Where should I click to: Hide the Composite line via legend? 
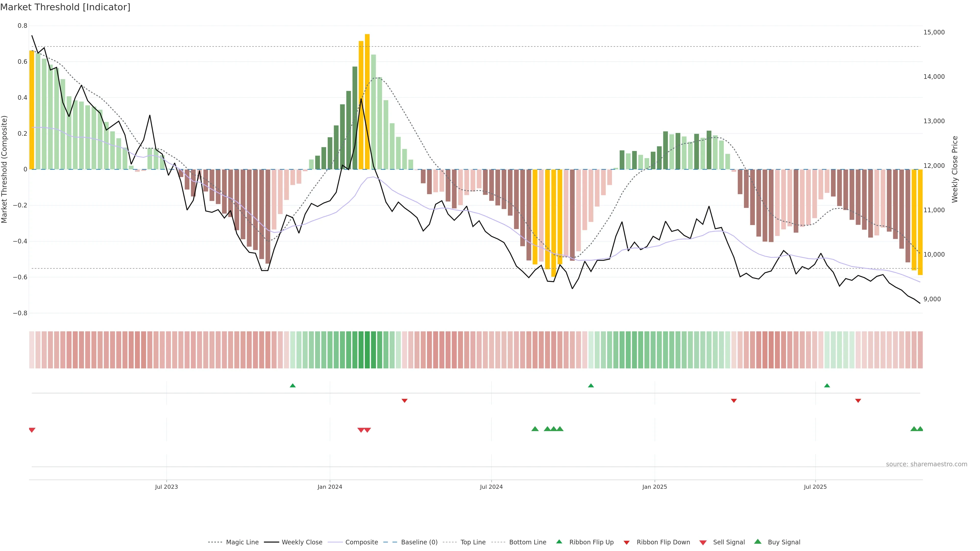point(361,542)
